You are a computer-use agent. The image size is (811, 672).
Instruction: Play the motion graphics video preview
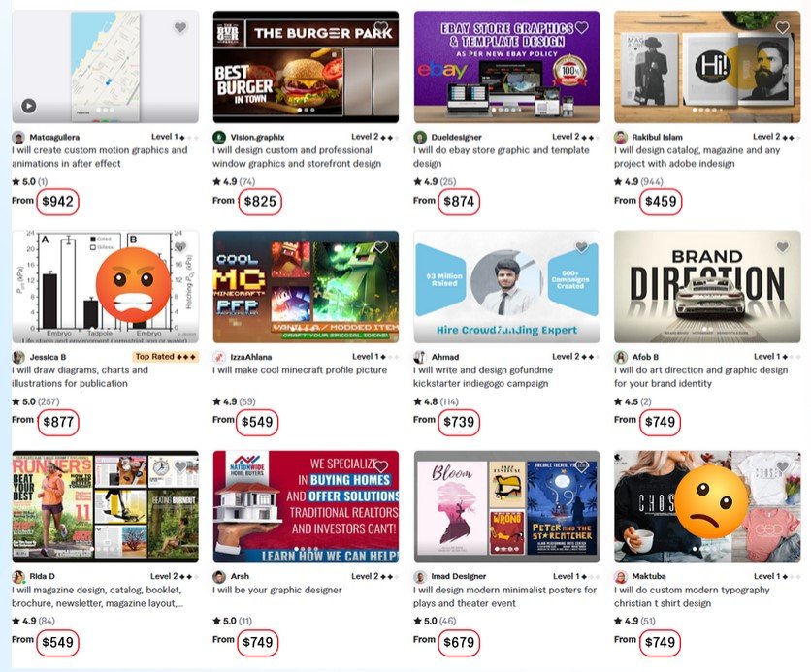[x=29, y=106]
